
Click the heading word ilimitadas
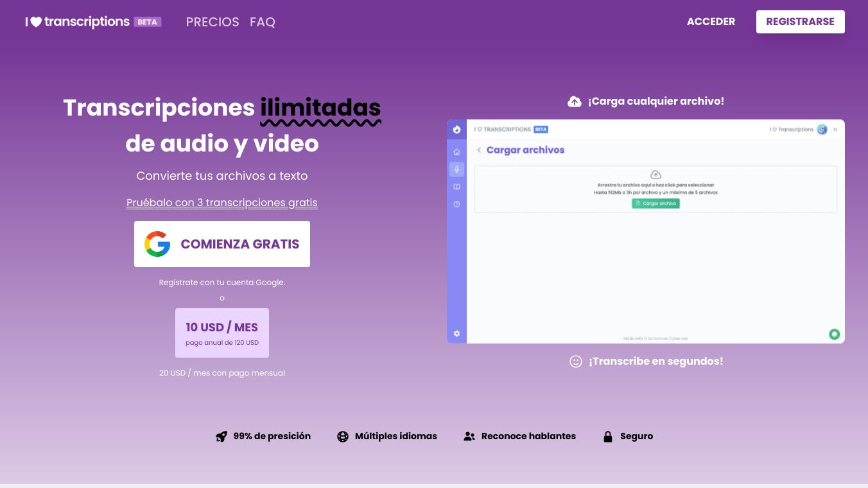point(320,108)
